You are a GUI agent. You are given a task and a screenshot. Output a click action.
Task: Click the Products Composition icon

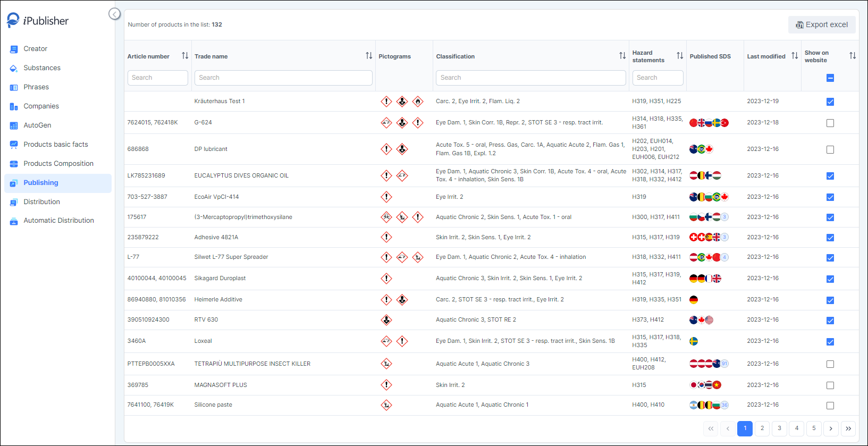coord(14,164)
